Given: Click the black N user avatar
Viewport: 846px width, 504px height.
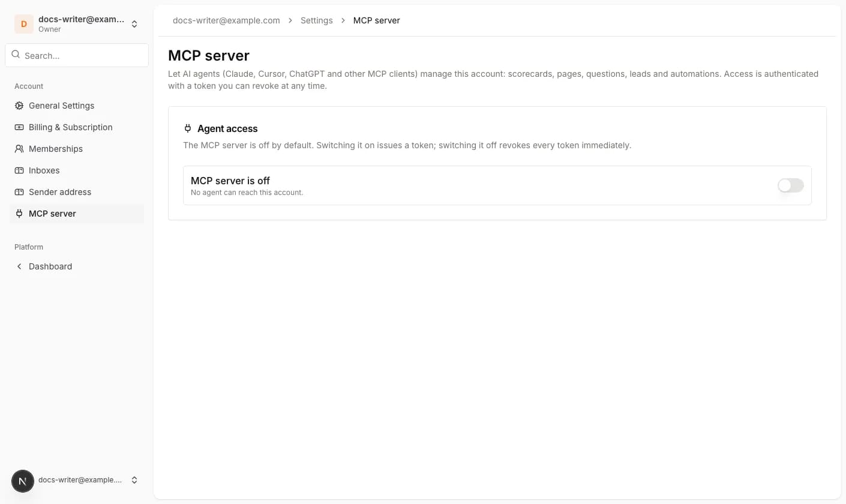Looking at the screenshot, I should coord(23,481).
